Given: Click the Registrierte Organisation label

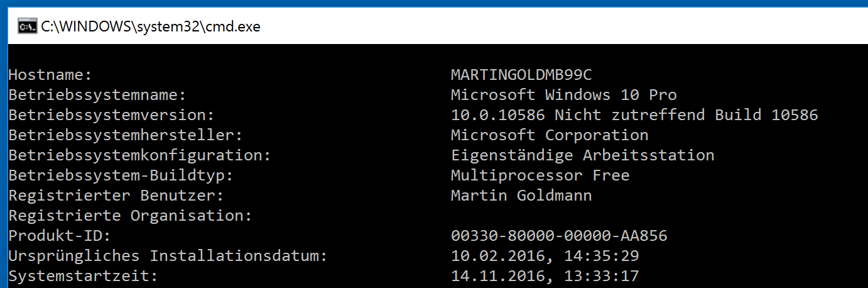Looking at the screenshot, I should (131, 216).
